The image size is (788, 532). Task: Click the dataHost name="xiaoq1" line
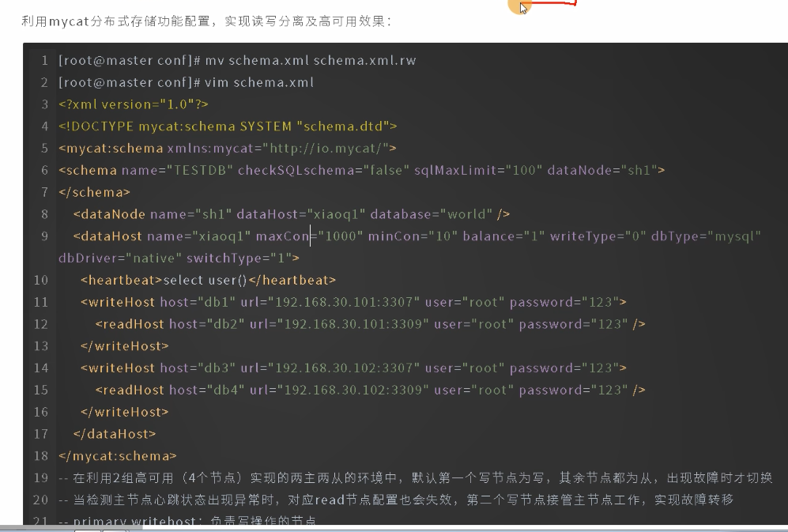417,236
